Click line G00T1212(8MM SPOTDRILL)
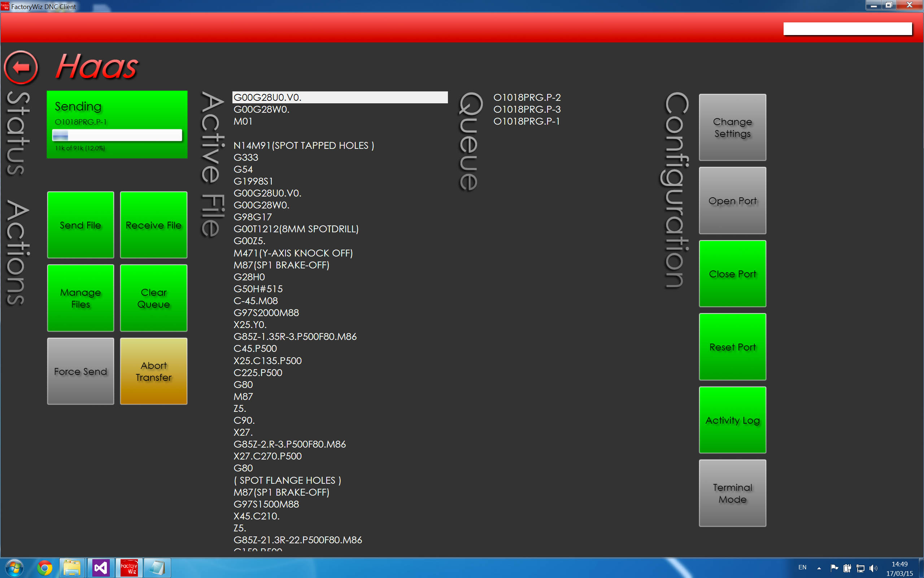This screenshot has height=578, width=924. 296,229
